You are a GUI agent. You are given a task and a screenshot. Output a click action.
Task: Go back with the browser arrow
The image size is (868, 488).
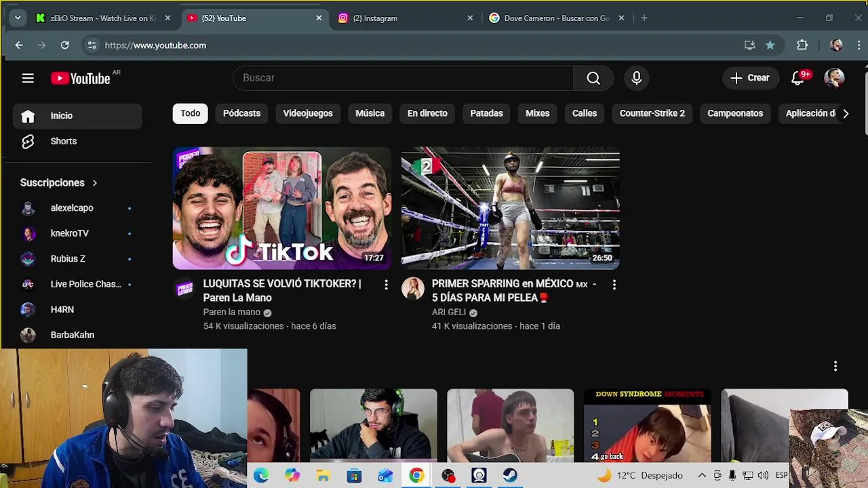coord(19,45)
